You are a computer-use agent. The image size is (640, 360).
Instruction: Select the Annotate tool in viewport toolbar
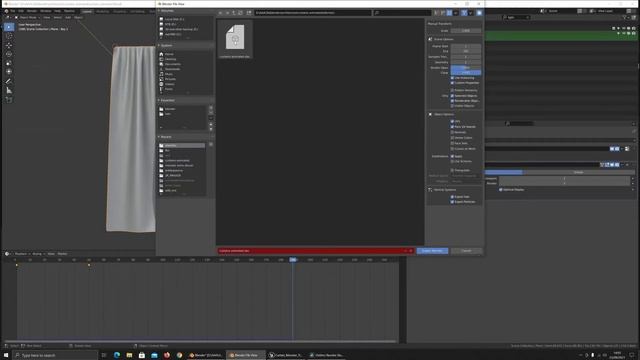9,81
